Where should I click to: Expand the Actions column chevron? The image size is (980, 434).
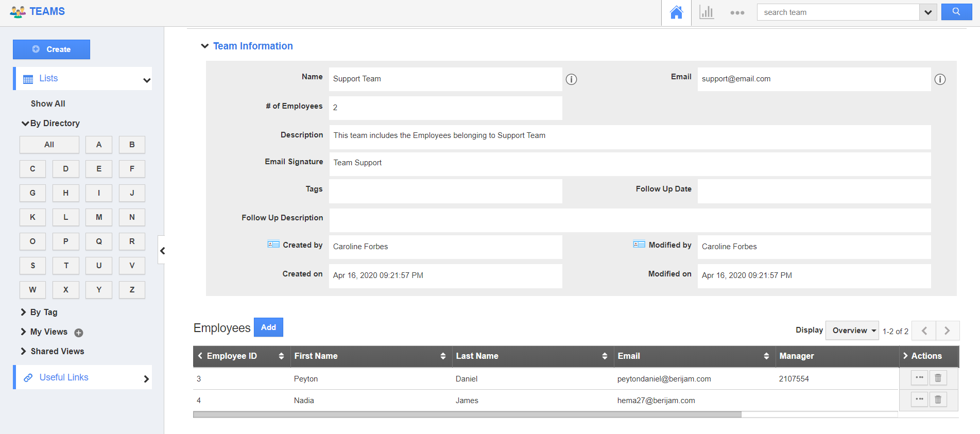(x=905, y=356)
